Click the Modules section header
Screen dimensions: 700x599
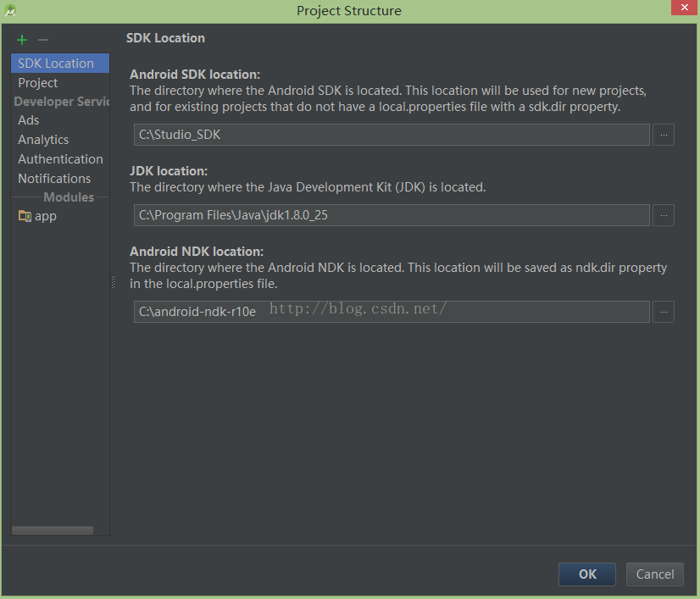point(69,197)
